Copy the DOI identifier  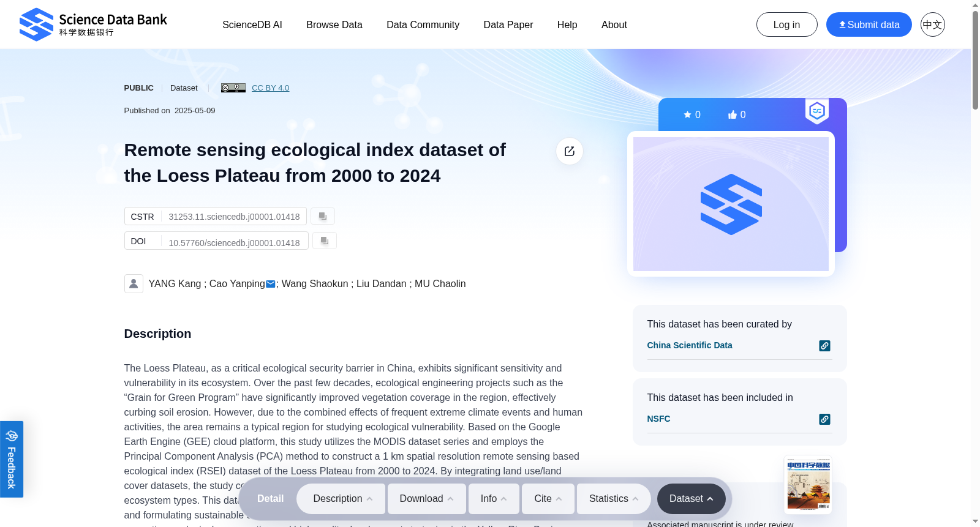325,241
